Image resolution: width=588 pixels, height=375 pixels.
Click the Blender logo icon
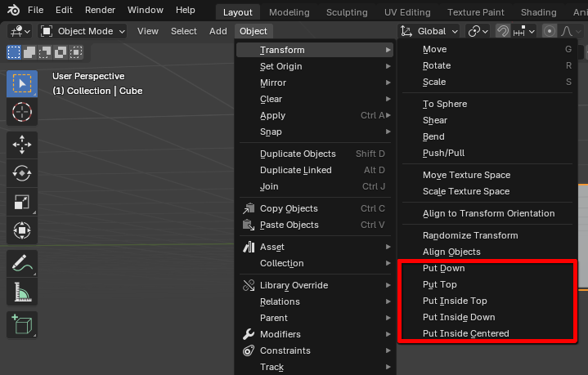14,10
